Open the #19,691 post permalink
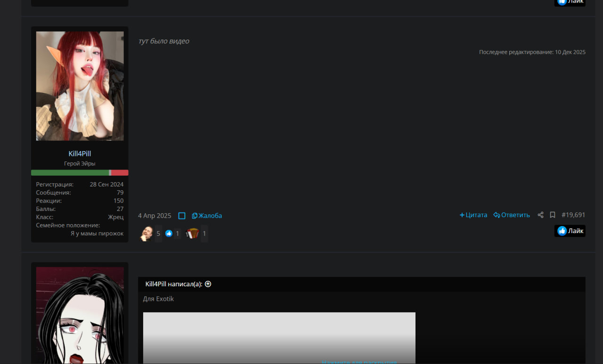The width and height of the screenshot is (603, 364). click(x=573, y=215)
